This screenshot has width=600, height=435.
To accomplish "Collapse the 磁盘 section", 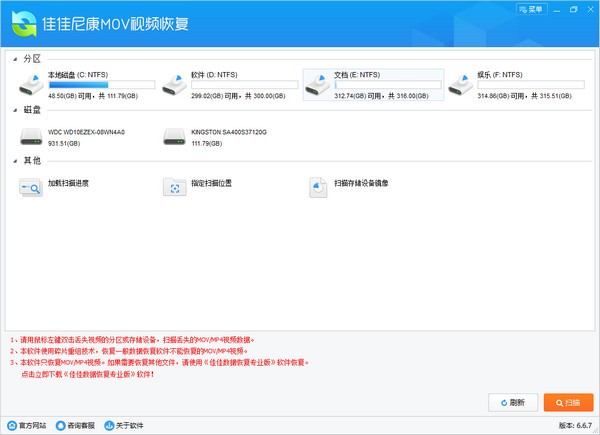I will point(13,110).
